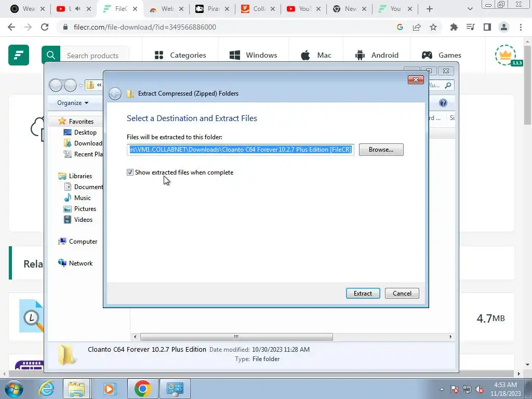
Task: Open Windows menu on FileCR
Action: point(253,55)
